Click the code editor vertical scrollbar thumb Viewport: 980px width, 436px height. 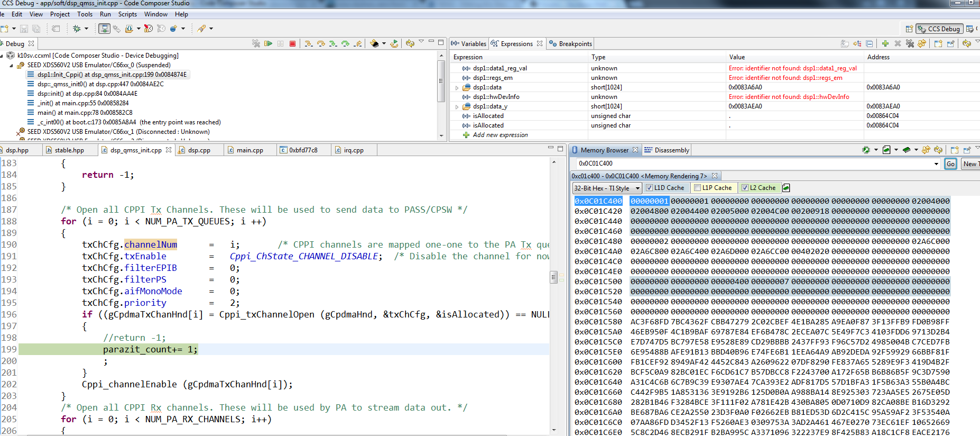tap(553, 277)
